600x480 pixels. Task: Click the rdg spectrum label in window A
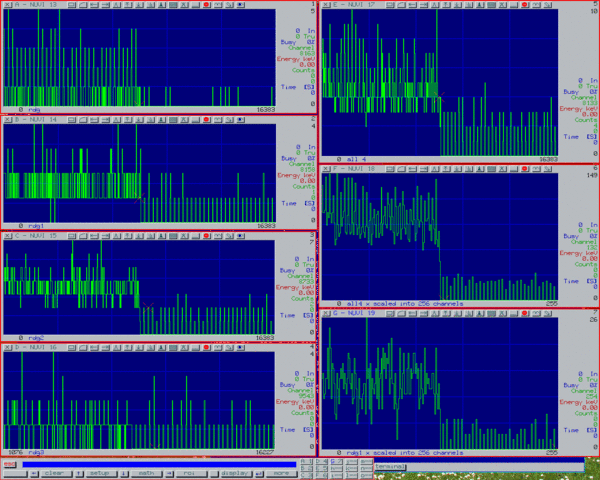click(34, 109)
